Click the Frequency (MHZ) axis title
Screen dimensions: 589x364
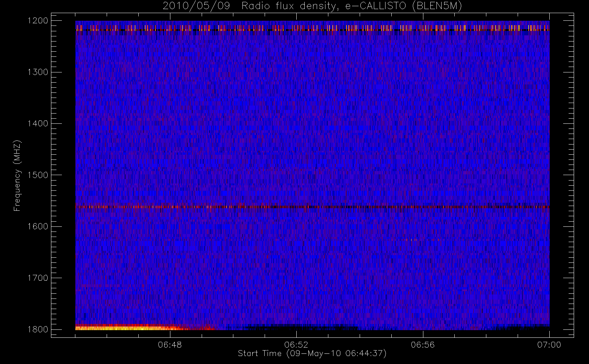17,175
